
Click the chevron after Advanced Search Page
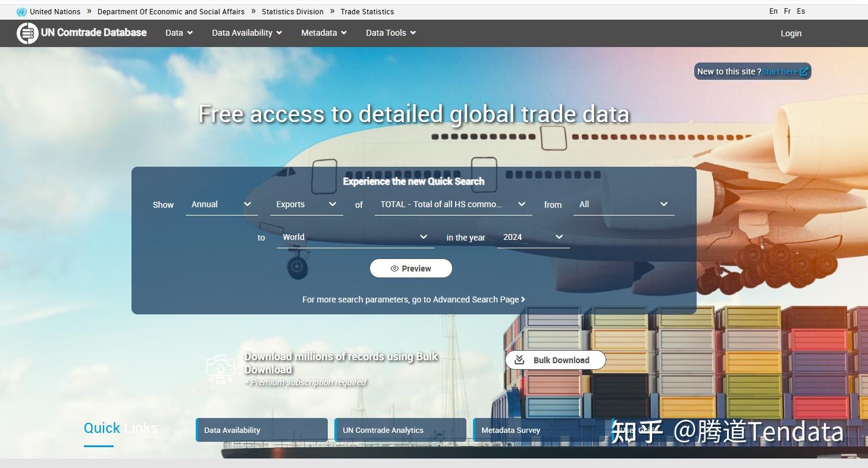523,299
